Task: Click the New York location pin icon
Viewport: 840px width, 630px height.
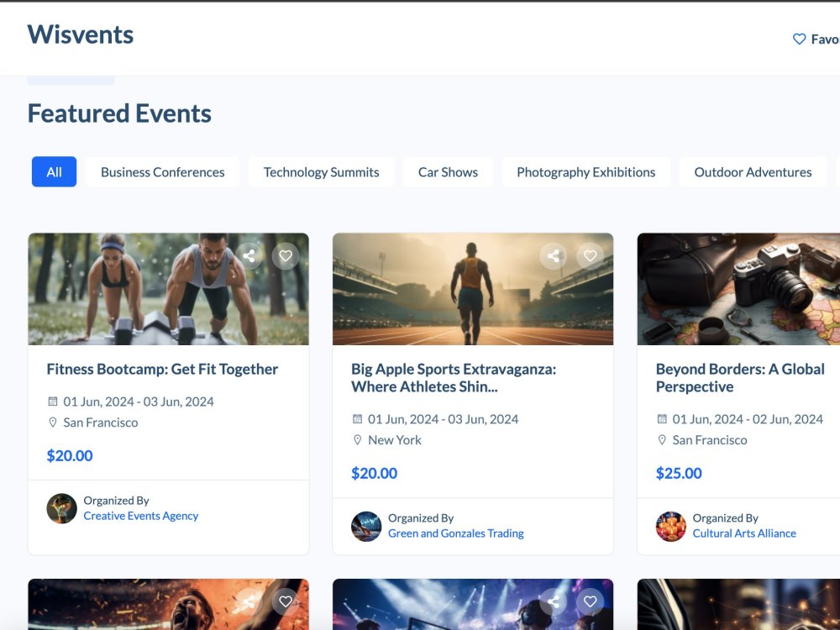Action: (357, 440)
